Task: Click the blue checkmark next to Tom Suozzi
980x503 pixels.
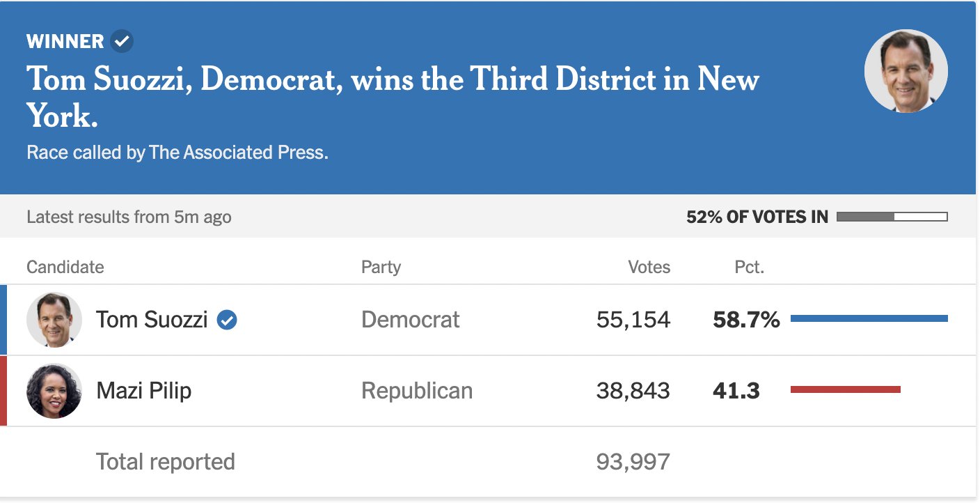Action: tap(227, 320)
